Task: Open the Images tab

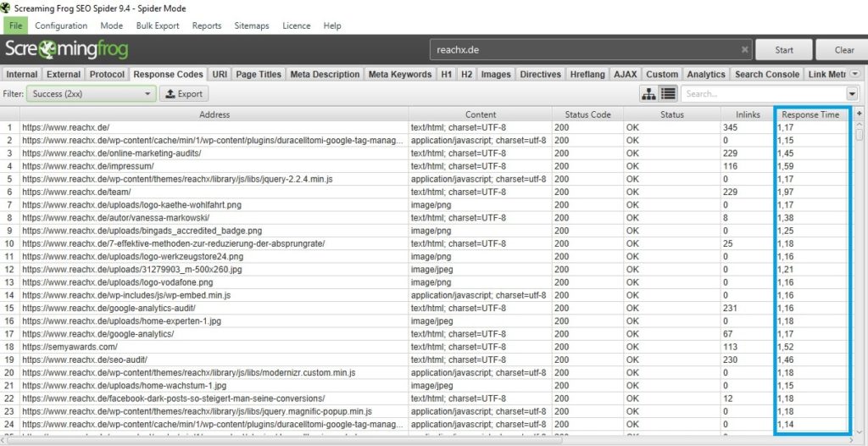Action: point(496,75)
